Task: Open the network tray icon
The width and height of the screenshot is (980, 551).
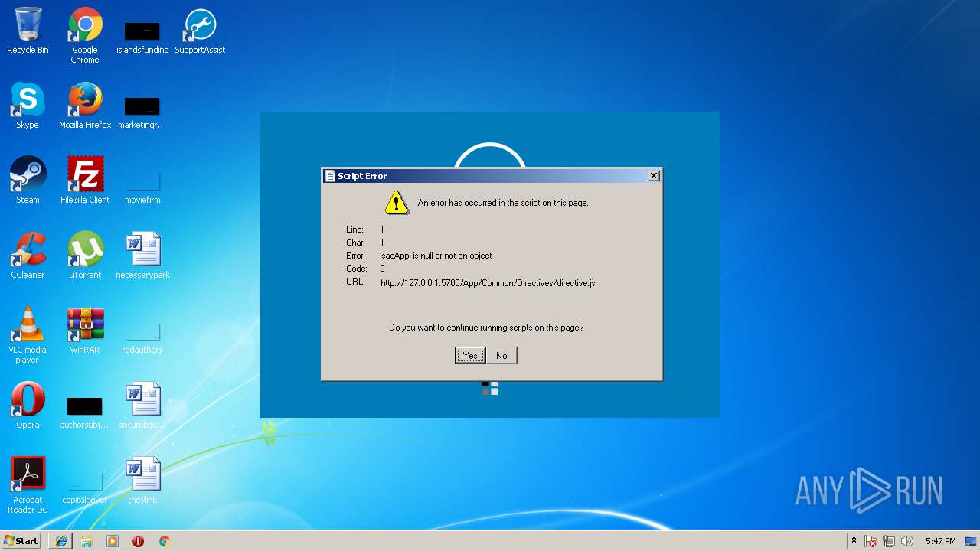Action: 889,541
